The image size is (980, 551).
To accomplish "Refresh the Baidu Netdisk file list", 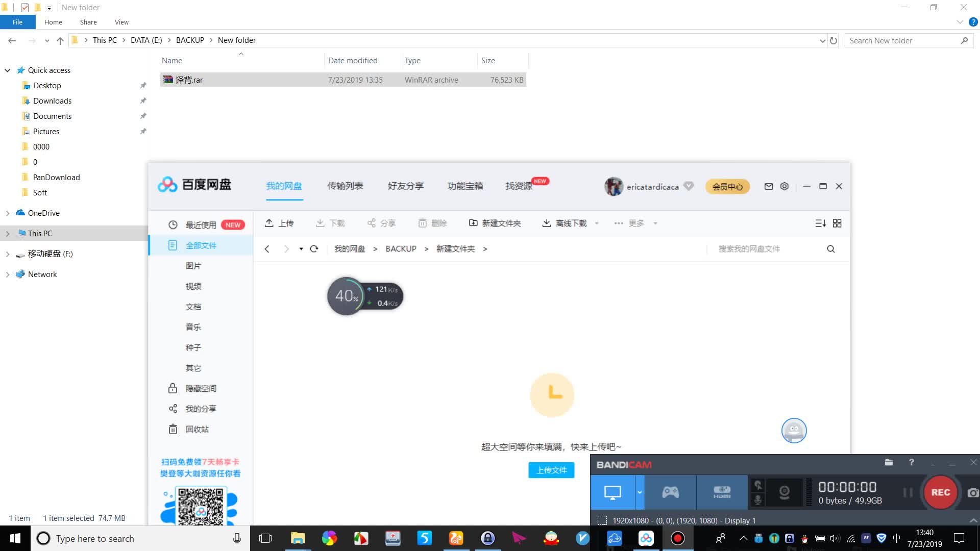I will click(x=314, y=248).
